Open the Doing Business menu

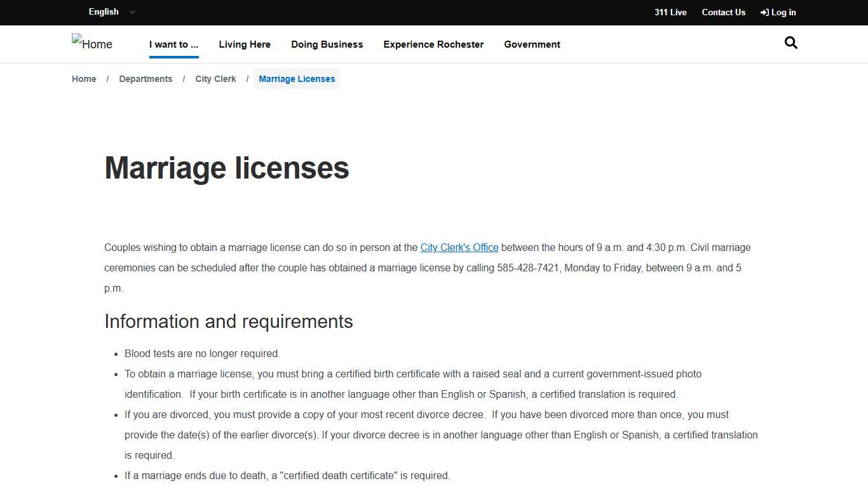[327, 44]
